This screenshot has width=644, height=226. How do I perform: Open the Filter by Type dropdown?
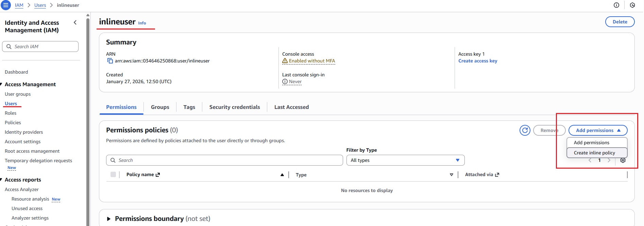click(x=405, y=160)
